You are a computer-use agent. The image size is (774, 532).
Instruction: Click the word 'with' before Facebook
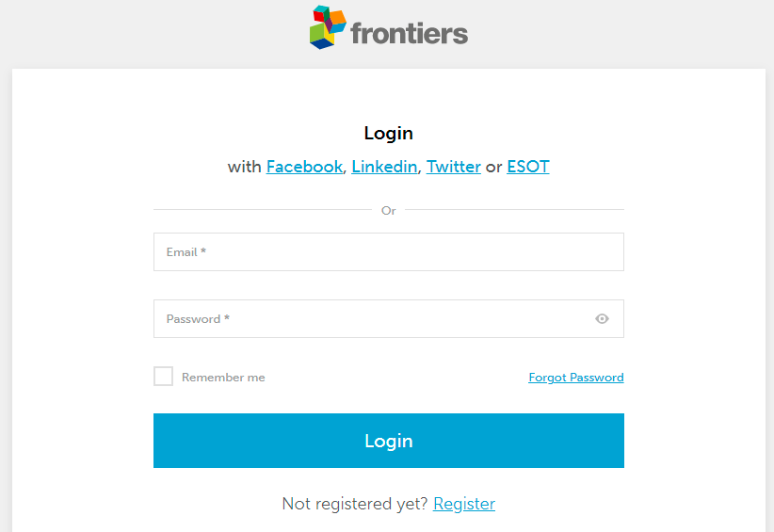(x=245, y=167)
